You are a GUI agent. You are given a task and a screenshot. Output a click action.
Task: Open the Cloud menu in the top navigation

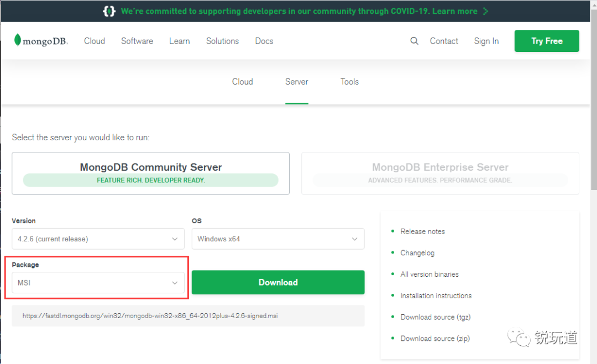pos(95,41)
